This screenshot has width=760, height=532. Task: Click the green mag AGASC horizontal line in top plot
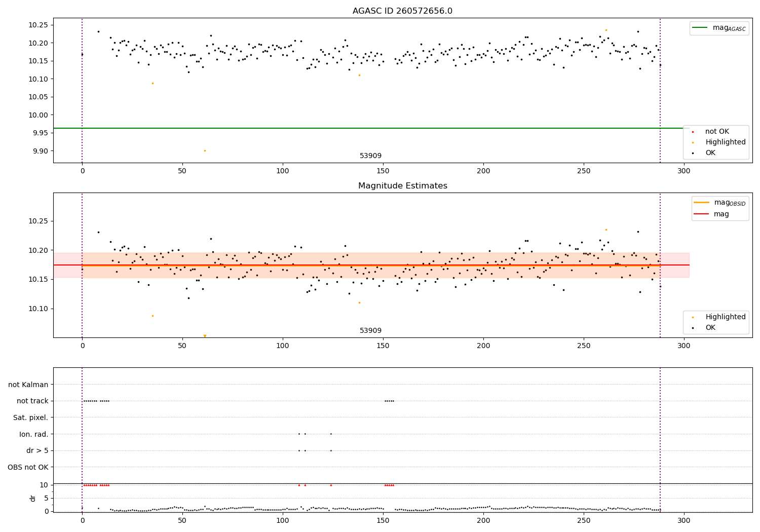371,128
